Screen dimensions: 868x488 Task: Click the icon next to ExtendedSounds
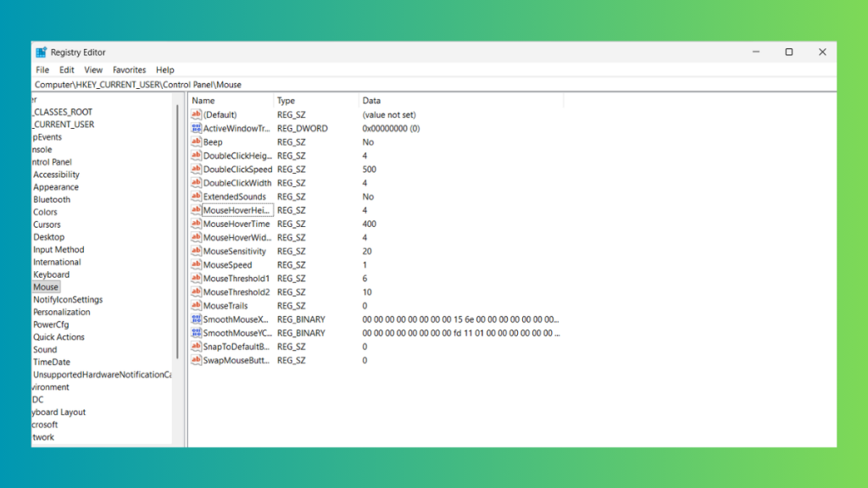click(x=196, y=197)
